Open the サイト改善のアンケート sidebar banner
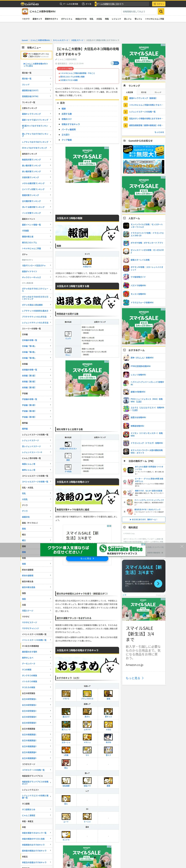This screenshot has height=868, width=186. (x=37, y=55)
